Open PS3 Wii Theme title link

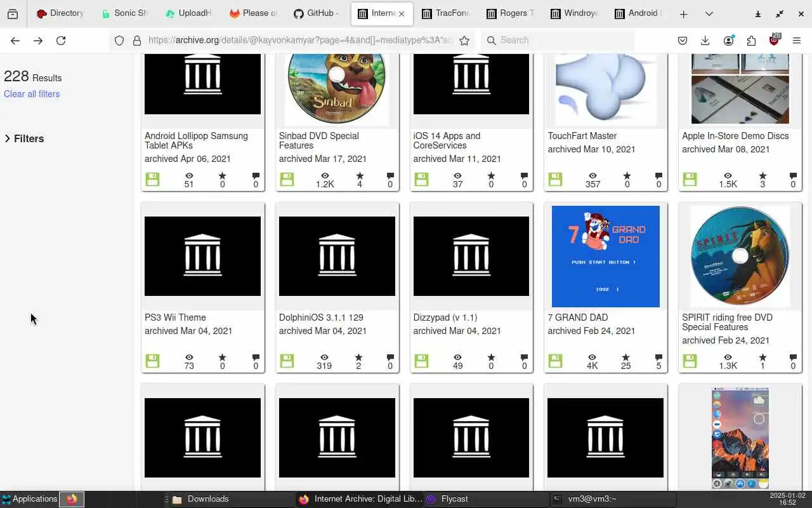[x=175, y=317]
